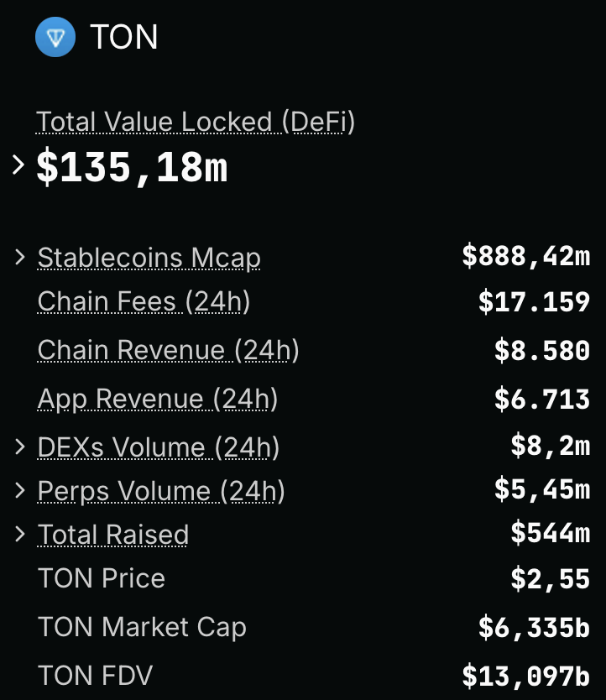
Task: Click the TON FDV value $13,097b
Action: [x=525, y=675]
